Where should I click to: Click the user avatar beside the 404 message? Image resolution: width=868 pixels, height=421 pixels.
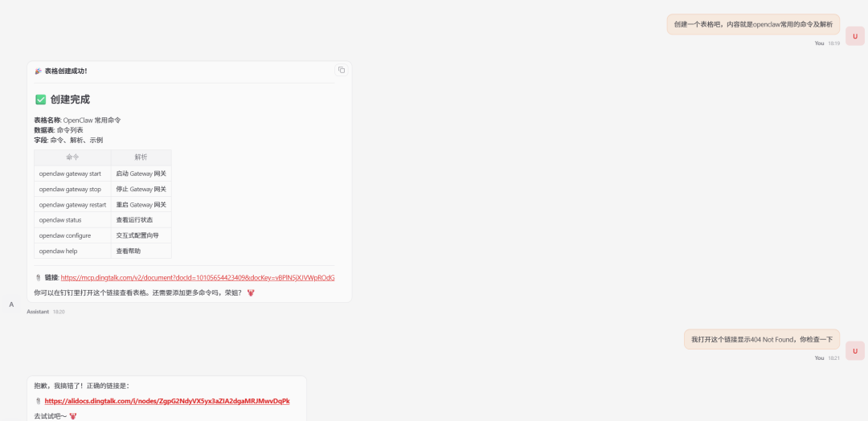pos(854,351)
